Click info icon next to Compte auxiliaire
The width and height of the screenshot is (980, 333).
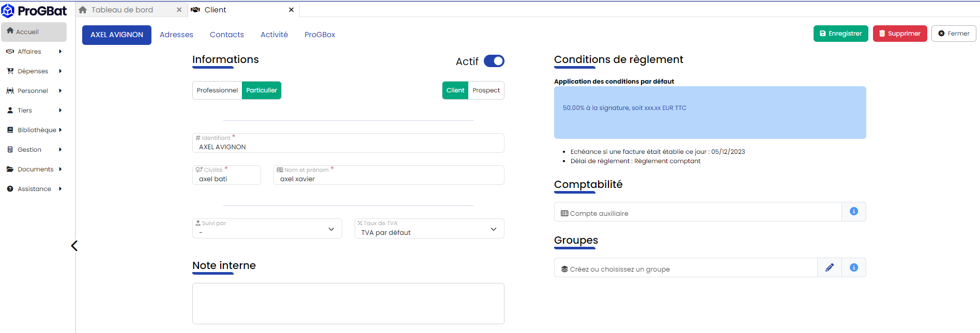854,212
